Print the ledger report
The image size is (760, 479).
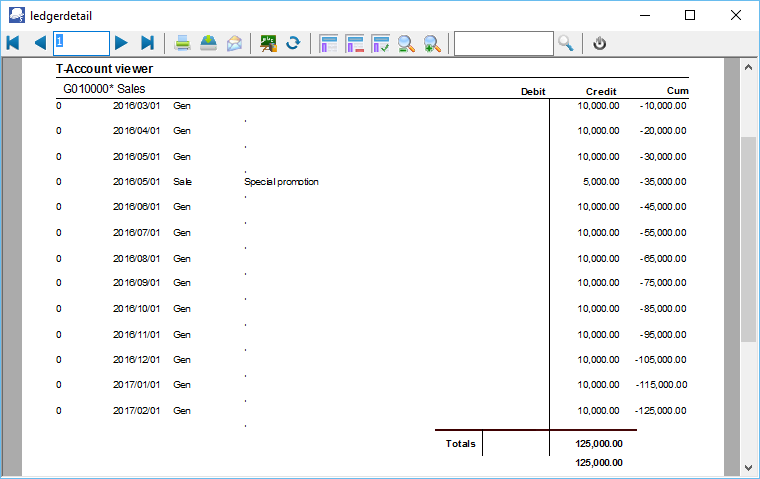(x=183, y=43)
